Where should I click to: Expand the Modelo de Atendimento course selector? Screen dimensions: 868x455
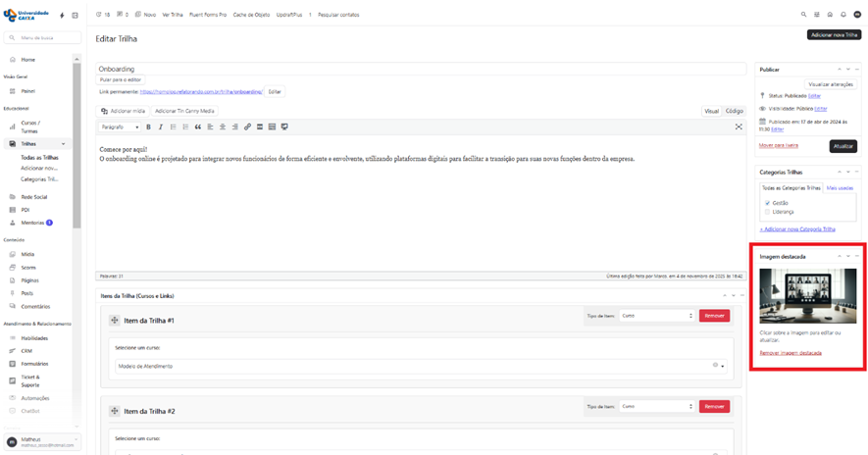tap(723, 366)
